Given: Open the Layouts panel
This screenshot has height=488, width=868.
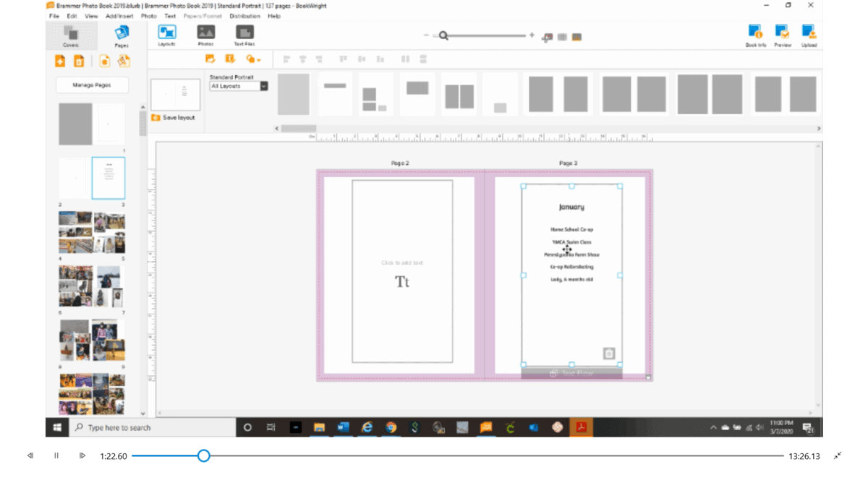Looking at the screenshot, I should pos(166,34).
